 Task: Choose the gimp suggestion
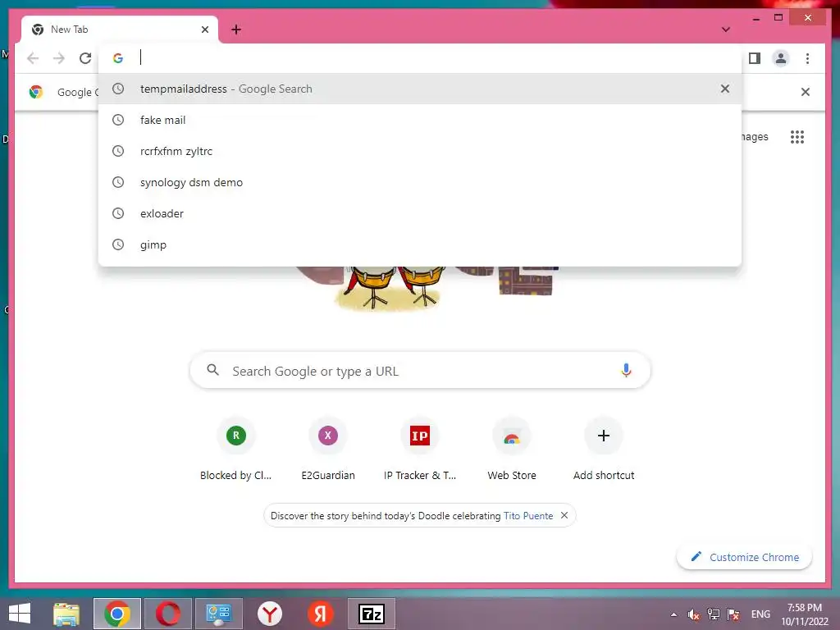coord(420,244)
